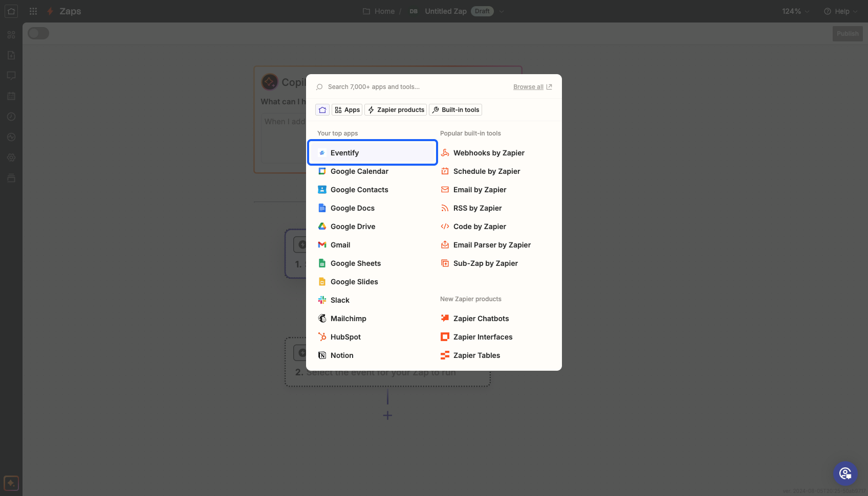This screenshot has width=868, height=496.
Task: Select the home tab icon in picker
Action: point(322,110)
